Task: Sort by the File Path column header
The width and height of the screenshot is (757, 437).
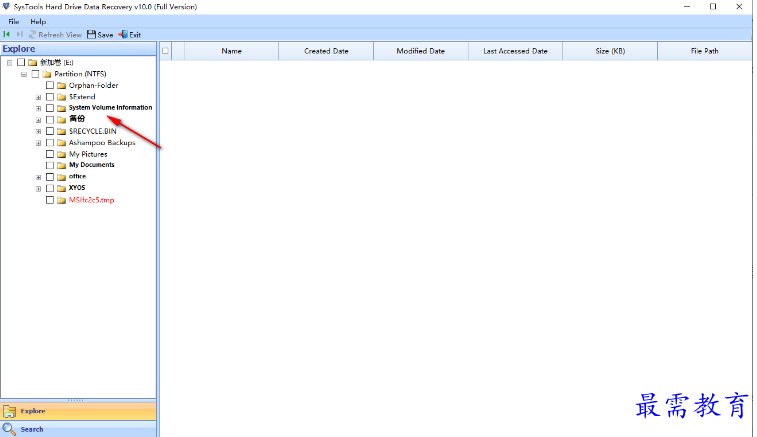Action: coord(705,51)
